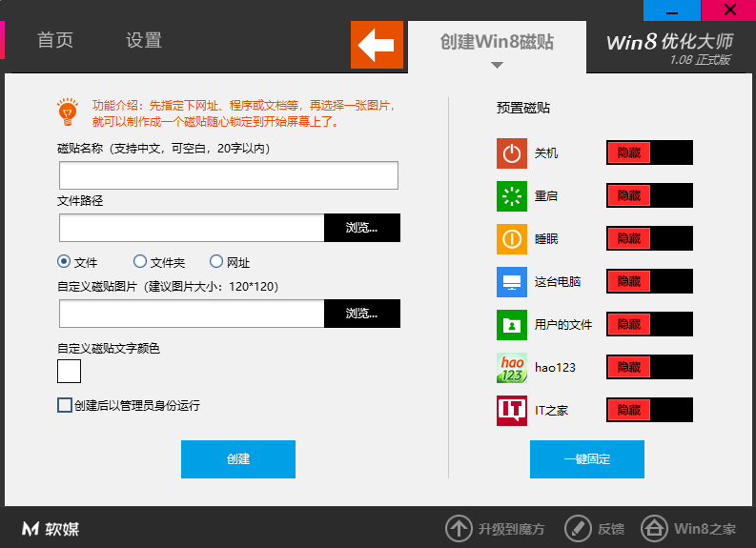The height and width of the screenshot is (548, 756).
Task: Click the green 重启 restart icon
Action: point(512,196)
